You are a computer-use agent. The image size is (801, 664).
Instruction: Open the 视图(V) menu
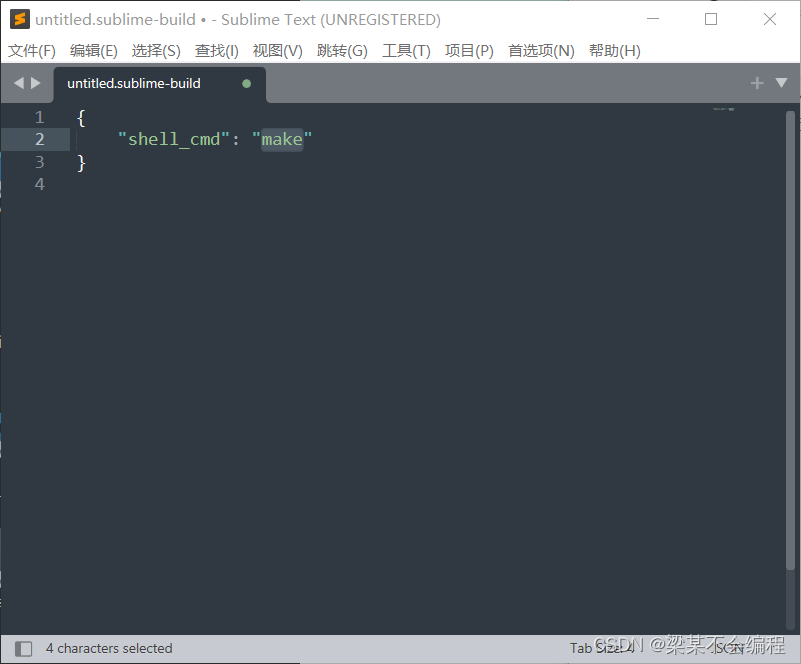[x=277, y=51]
